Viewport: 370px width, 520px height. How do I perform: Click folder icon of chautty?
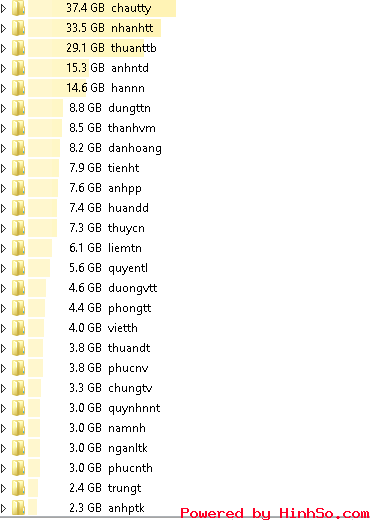click(18, 8)
